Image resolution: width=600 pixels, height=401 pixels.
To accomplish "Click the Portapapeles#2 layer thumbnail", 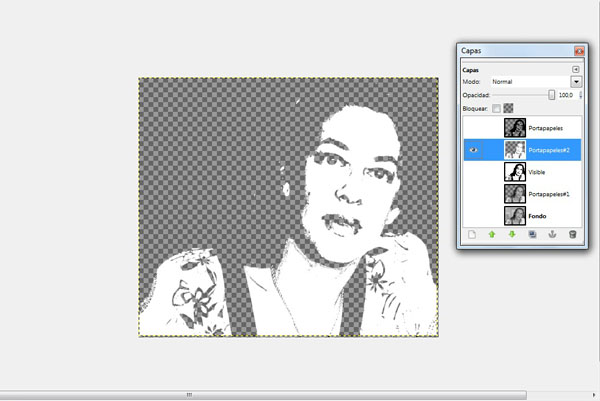I will (x=515, y=150).
